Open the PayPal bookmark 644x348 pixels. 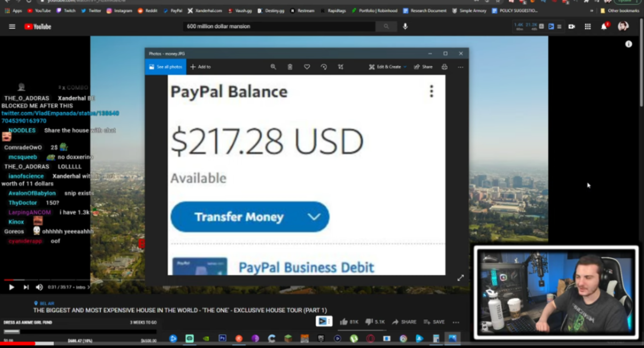pyautogui.click(x=173, y=10)
